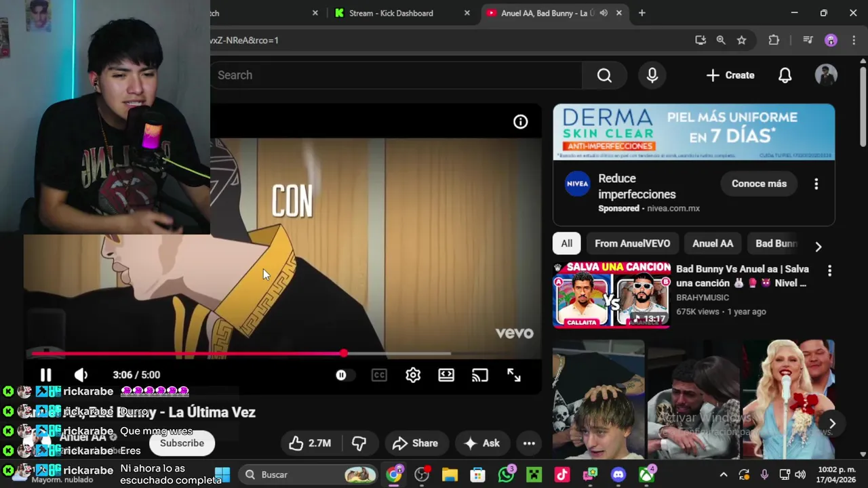Open Bad Bunny Vs Anuel video title

[x=743, y=276]
